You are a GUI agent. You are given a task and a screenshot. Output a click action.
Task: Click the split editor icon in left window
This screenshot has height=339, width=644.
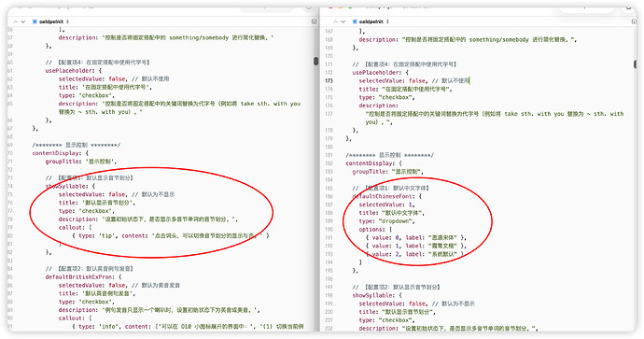[315, 21]
